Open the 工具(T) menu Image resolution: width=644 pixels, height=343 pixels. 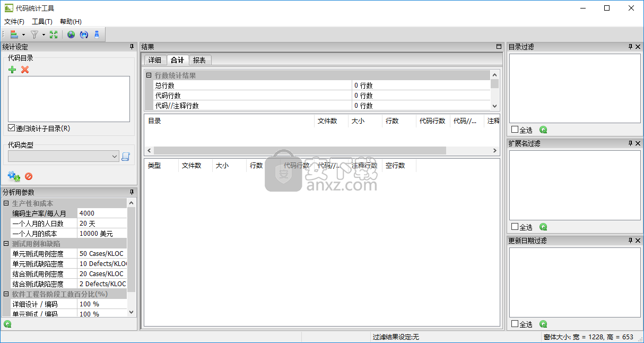coord(42,22)
